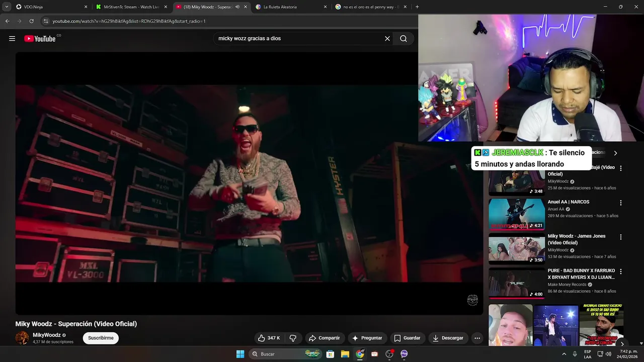The image size is (644, 362).
Task: Open options for the Anuel AA NARCOS video
Action: [620, 203]
